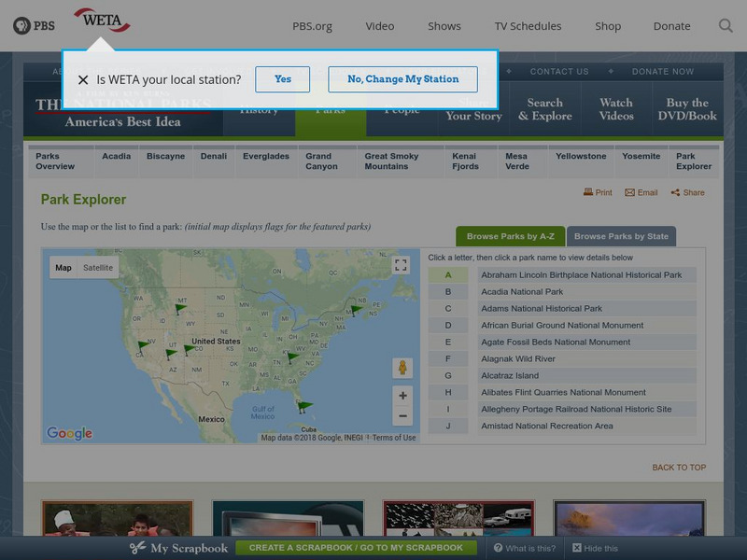Print the Park Explorer page
The width and height of the screenshot is (747, 560).
tap(597, 193)
